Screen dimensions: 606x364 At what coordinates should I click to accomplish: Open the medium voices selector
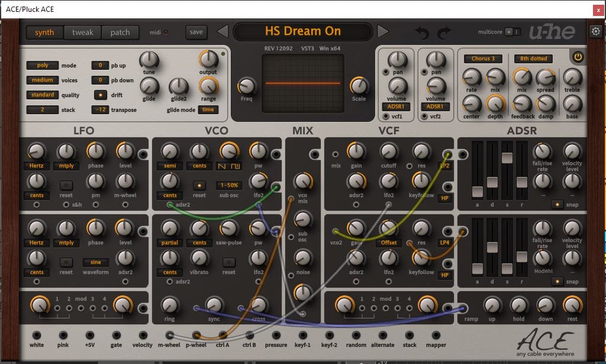tap(43, 80)
